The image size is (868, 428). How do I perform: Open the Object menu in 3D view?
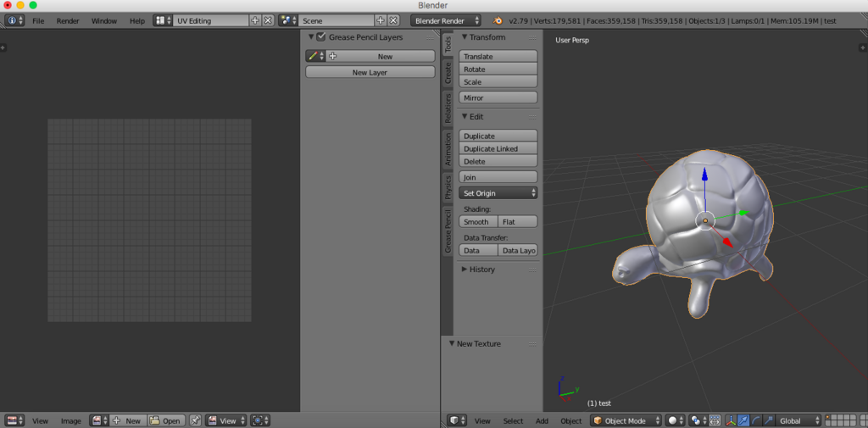pos(571,421)
